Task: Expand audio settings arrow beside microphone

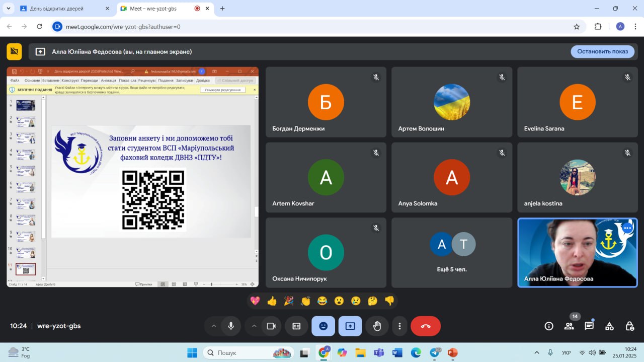Action: pos(214,326)
